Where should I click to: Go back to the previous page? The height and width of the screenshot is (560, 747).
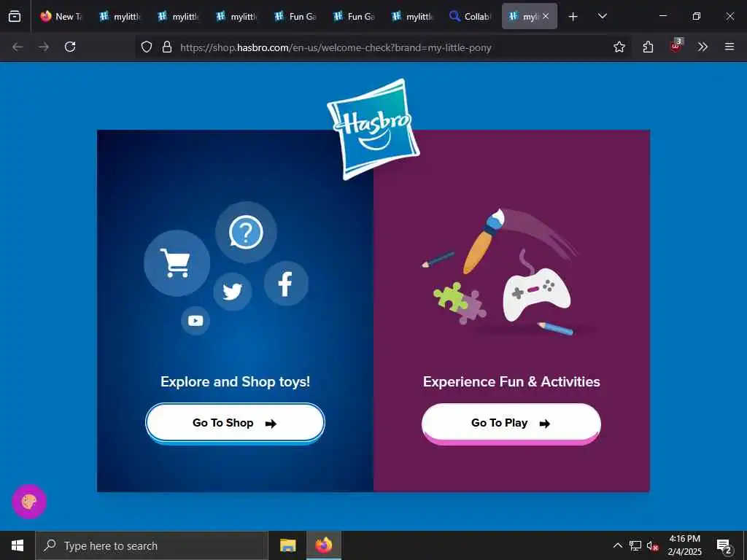pyautogui.click(x=18, y=47)
